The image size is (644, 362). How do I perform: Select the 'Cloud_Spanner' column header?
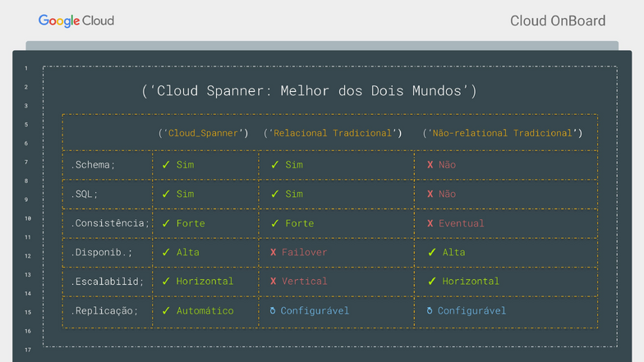203,133
